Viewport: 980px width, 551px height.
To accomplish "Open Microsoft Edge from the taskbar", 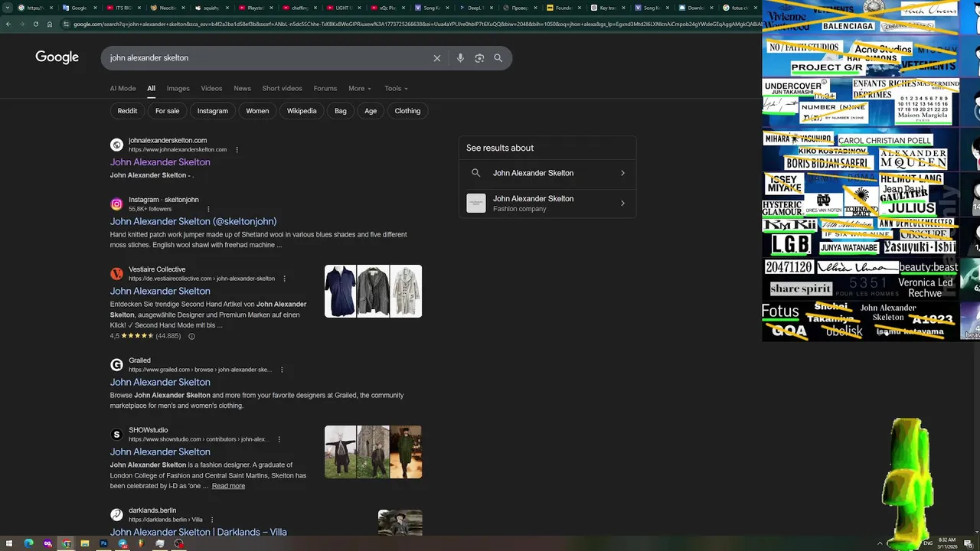I will (28, 543).
